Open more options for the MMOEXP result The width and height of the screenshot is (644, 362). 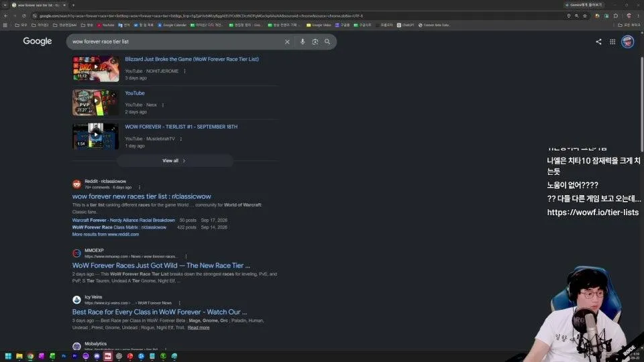click(186, 257)
